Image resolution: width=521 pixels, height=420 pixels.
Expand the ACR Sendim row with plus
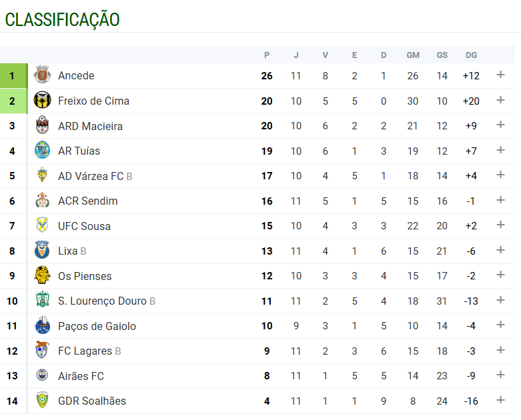point(500,200)
